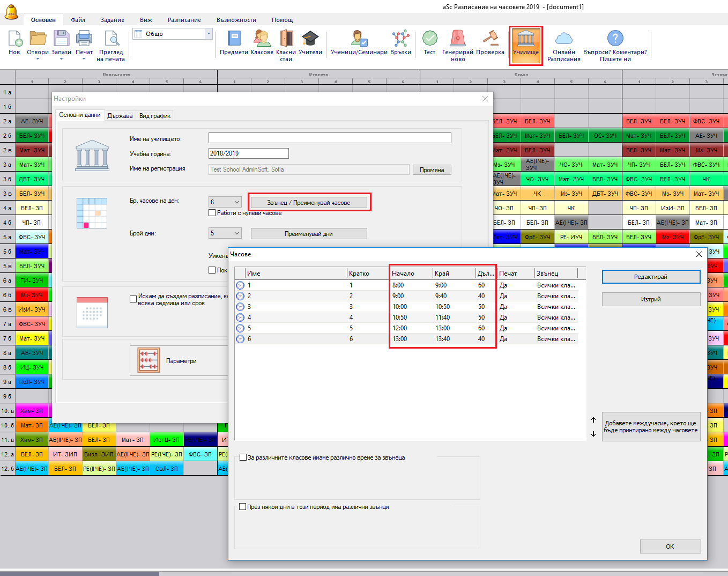Image resolution: width=728 pixels, height=576 pixels.
Task: Click the 'Име на училището' text field
Action: click(x=329, y=138)
